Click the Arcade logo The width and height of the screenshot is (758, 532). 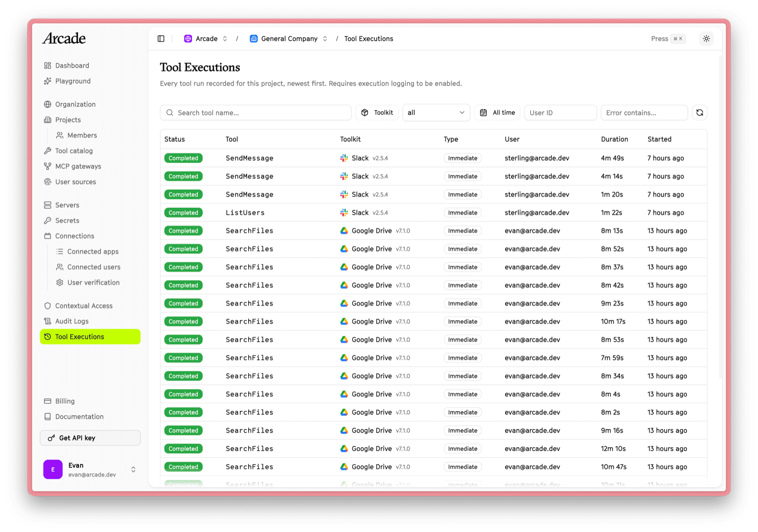(x=64, y=38)
